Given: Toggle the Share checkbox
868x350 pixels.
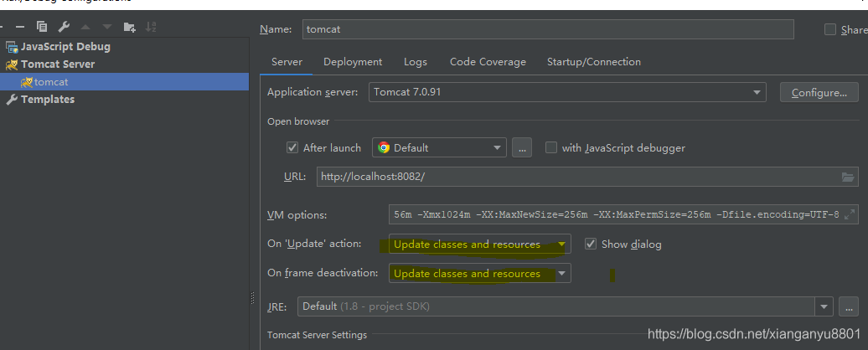Looking at the screenshot, I should (x=829, y=29).
